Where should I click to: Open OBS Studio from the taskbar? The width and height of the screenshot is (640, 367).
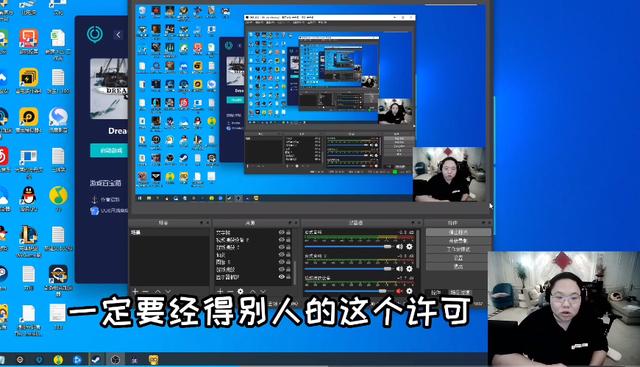[116, 360]
